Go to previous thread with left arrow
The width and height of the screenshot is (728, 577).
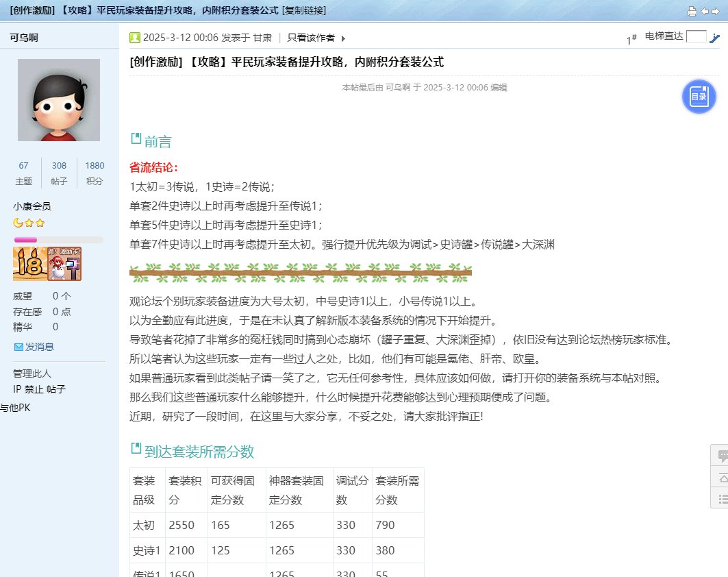click(x=705, y=11)
